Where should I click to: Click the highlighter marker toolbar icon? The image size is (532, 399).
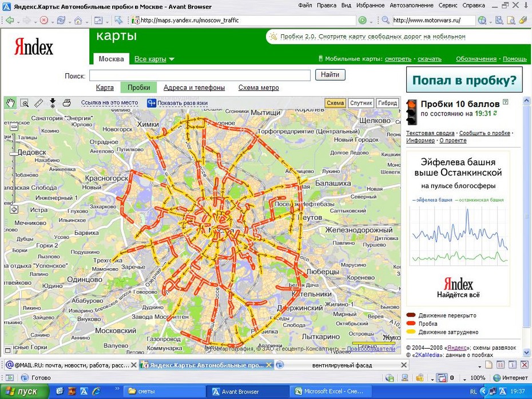click(x=523, y=21)
